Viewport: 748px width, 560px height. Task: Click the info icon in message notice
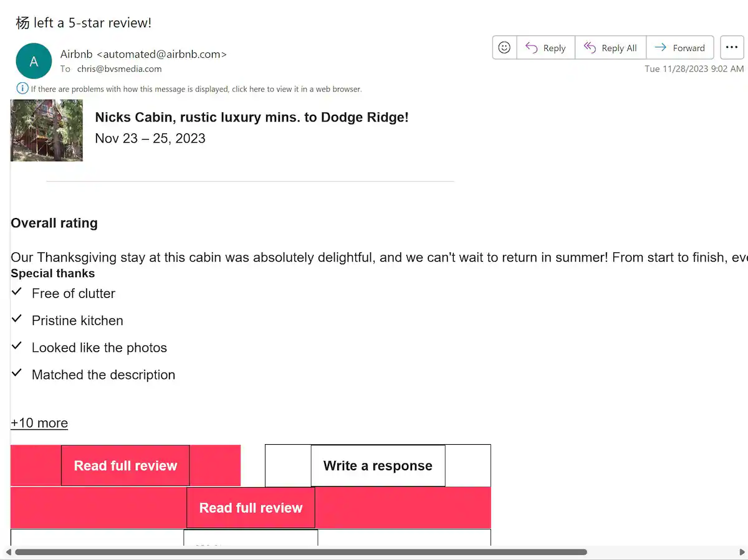[22, 88]
